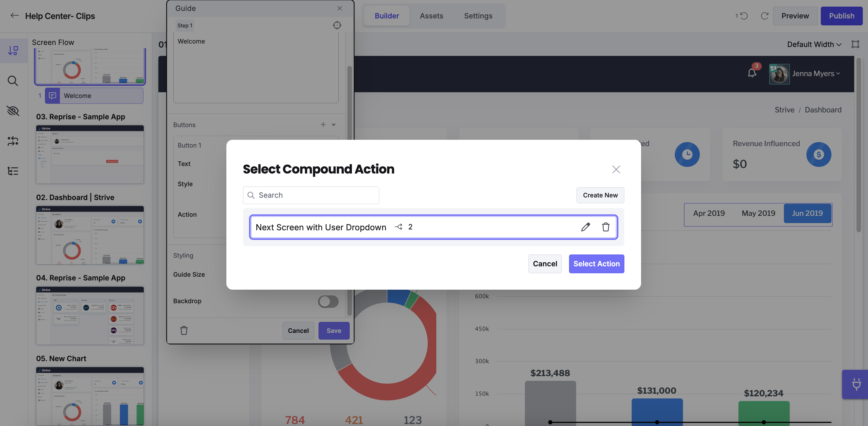Screen dimensions: 868x426
Task: Close the Select Compound Action dialog
Action: pos(616,169)
